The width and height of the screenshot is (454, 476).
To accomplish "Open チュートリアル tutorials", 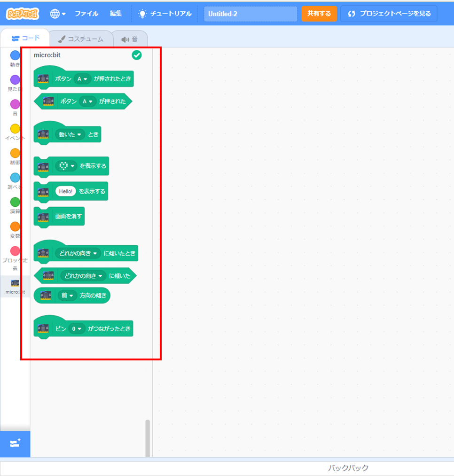I will [164, 14].
